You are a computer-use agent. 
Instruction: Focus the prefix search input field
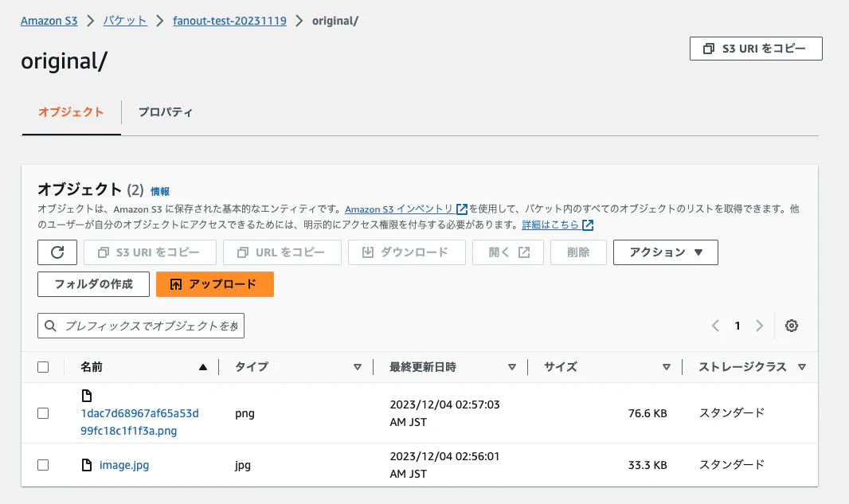pyautogui.click(x=141, y=326)
